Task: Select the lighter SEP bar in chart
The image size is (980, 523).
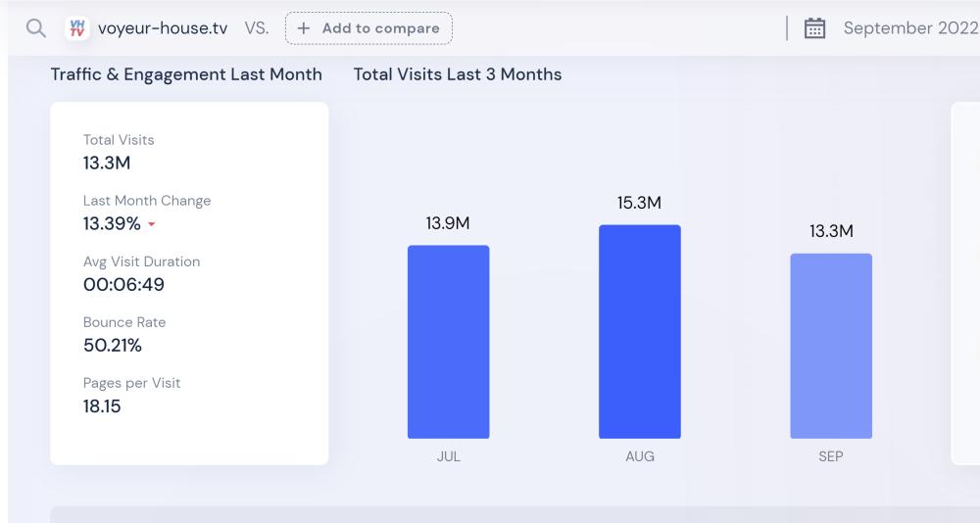Action: 831,346
